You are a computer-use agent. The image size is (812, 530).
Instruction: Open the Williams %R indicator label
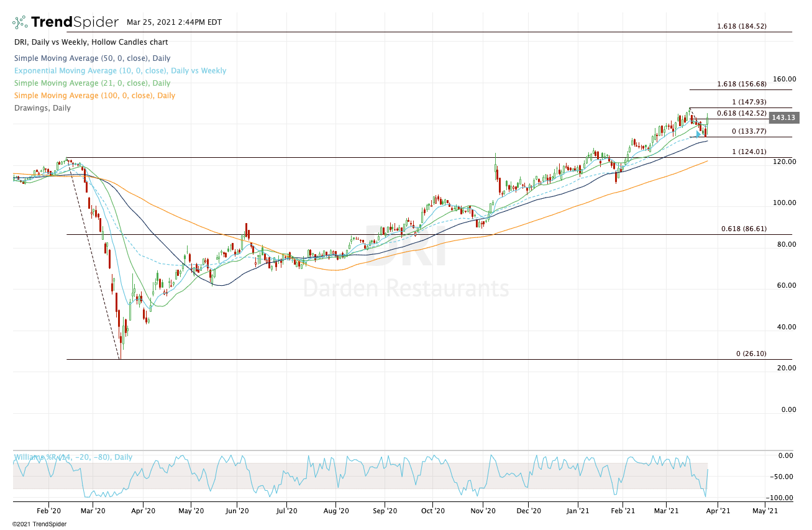(x=73, y=457)
